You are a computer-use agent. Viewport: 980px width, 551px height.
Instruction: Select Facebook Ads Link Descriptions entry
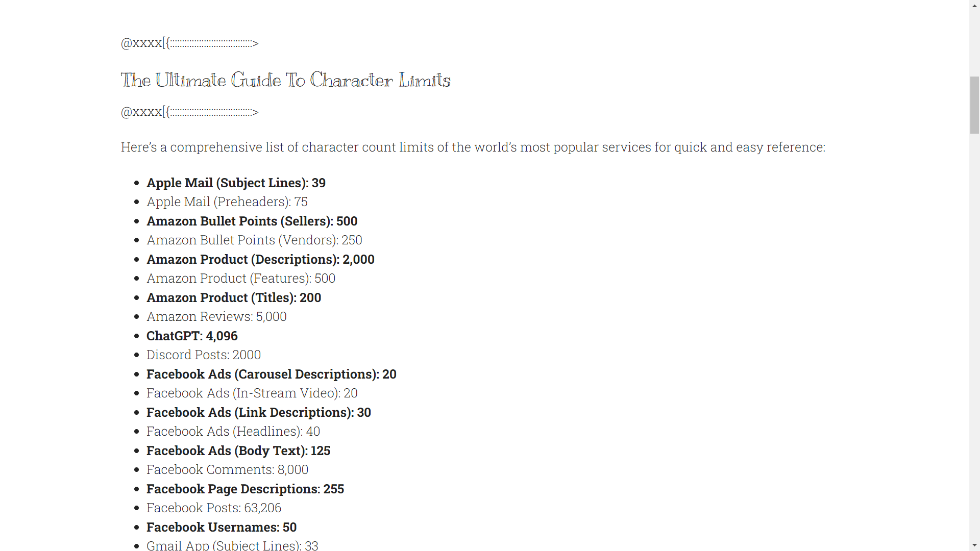pos(259,412)
